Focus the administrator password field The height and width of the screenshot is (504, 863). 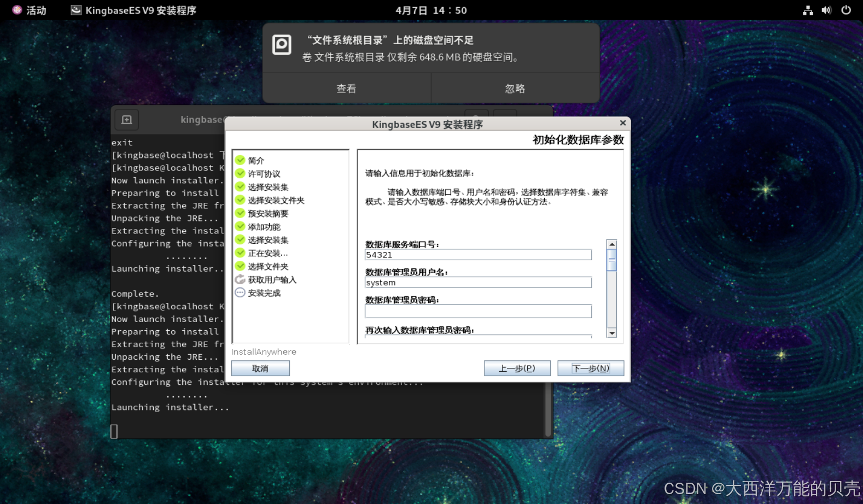click(478, 311)
